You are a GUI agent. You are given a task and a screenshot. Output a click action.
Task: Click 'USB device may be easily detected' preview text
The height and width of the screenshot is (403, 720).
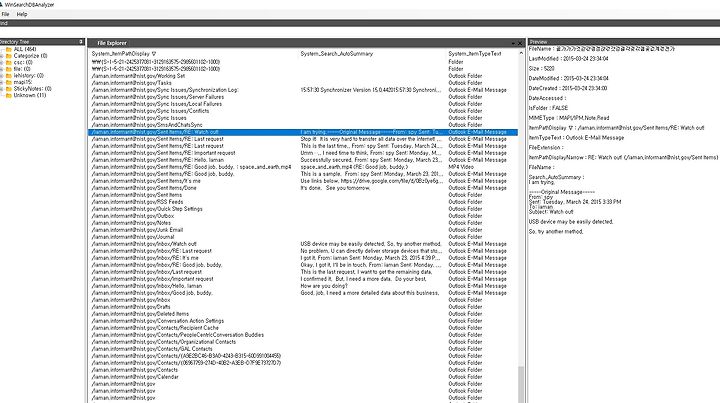point(571,222)
